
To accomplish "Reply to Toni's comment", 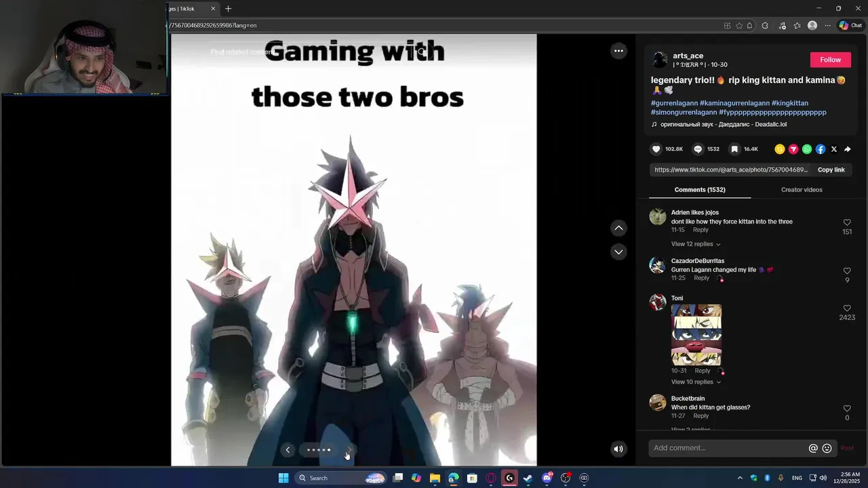I will click(x=702, y=371).
